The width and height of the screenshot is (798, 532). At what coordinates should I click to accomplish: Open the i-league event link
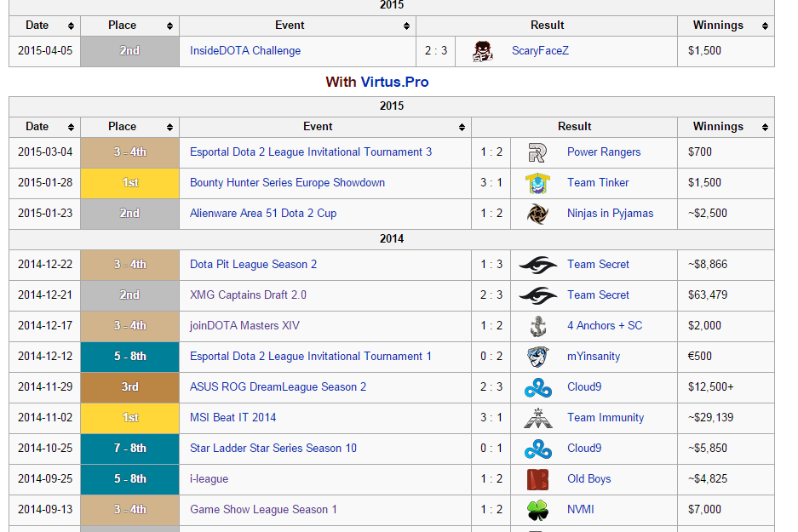coord(209,478)
